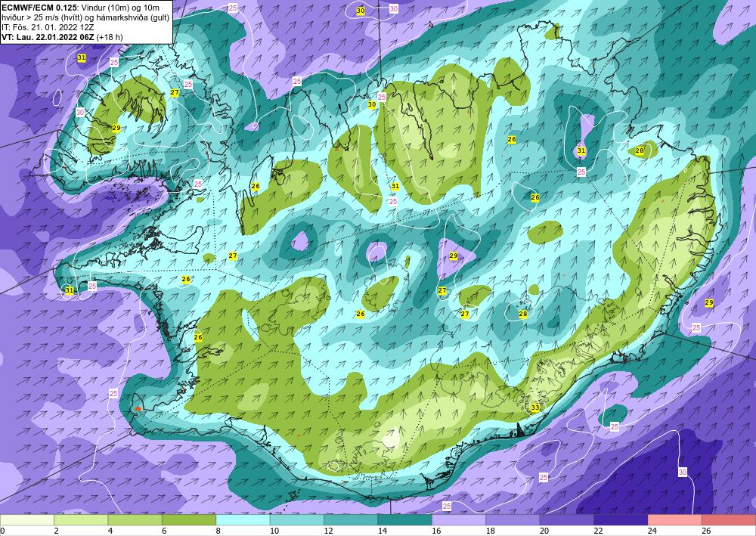
Task: Select the legend scale number 20
Action: [x=544, y=531]
